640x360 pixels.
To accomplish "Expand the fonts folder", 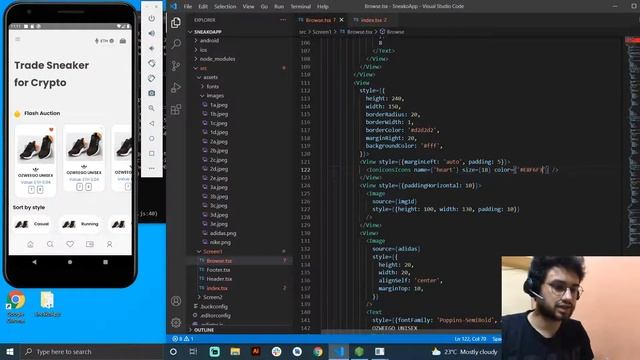I will point(212,87).
